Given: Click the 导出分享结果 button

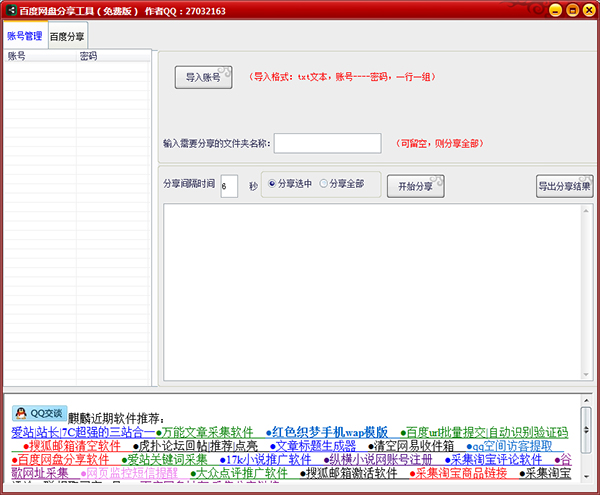Looking at the screenshot, I should click(564, 186).
